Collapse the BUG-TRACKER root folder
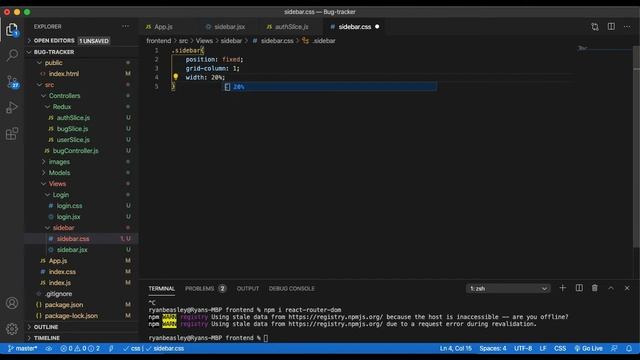This screenshot has width=640, height=360. coord(53,52)
